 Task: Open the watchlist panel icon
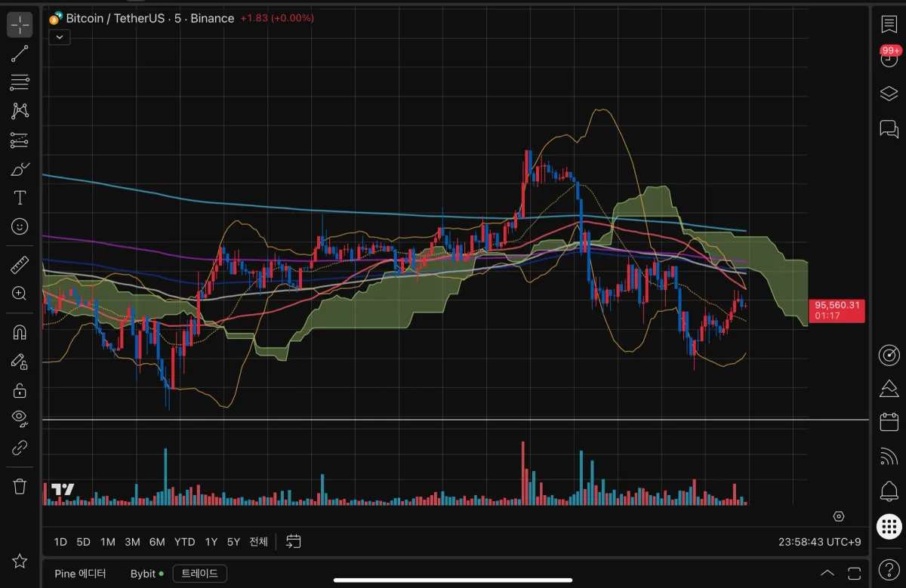point(889,23)
